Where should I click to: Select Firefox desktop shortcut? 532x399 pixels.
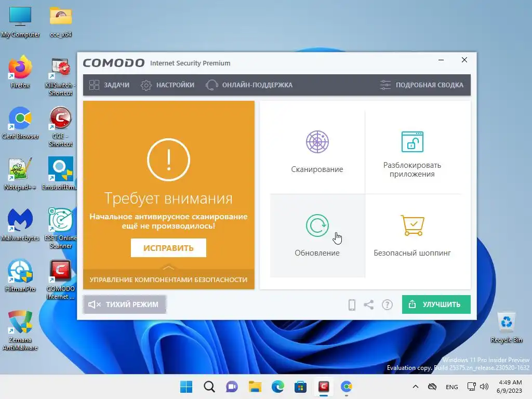coord(20,72)
